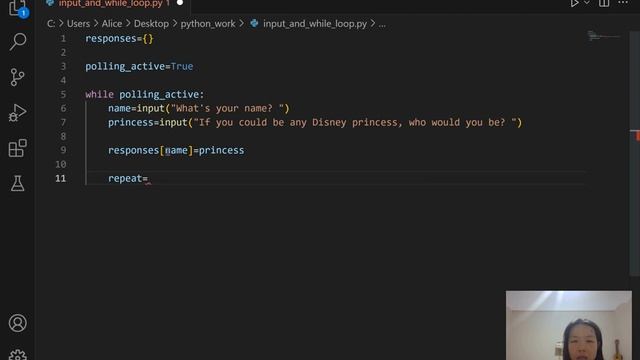Screen dimensions: 640x360
Task: Open the Source Control view
Action: coord(18,77)
